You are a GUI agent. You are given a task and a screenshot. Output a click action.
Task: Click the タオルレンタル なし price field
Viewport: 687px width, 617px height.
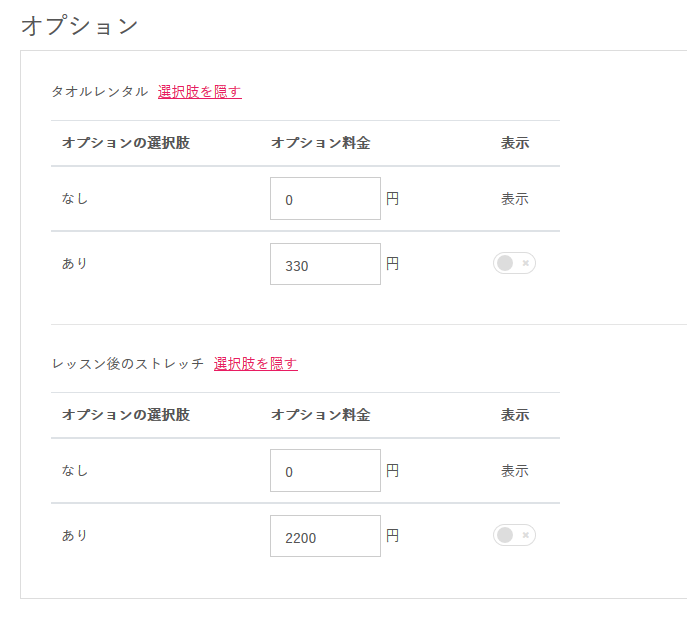pyautogui.click(x=325, y=199)
